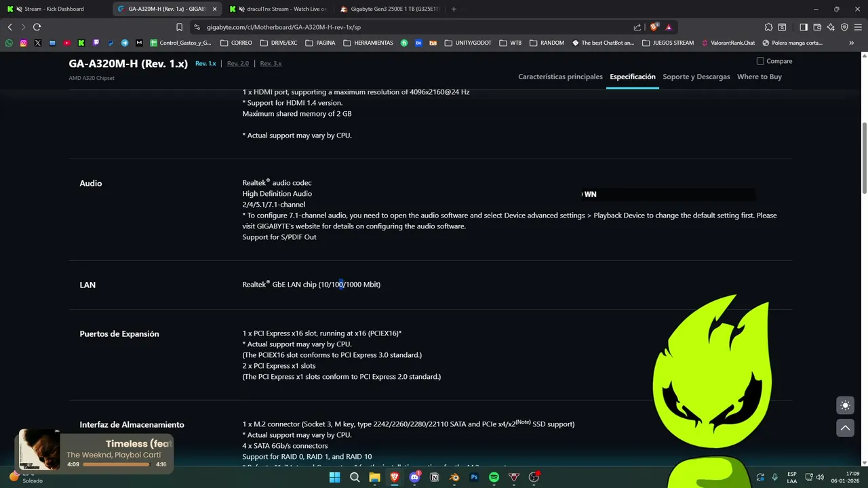Open Photoshop from the taskbar

pyautogui.click(x=474, y=477)
